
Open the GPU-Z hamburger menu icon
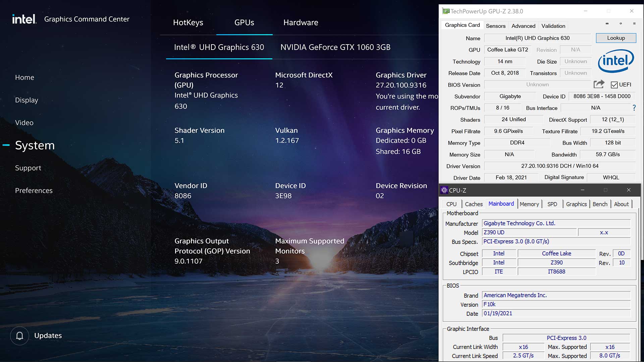[634, 23]
